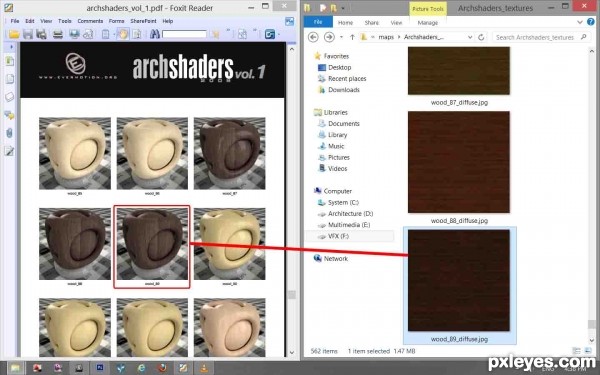This screenshot has height=375, width=600.
Task: Select Architecture (D:) drive
Action: 350,214
